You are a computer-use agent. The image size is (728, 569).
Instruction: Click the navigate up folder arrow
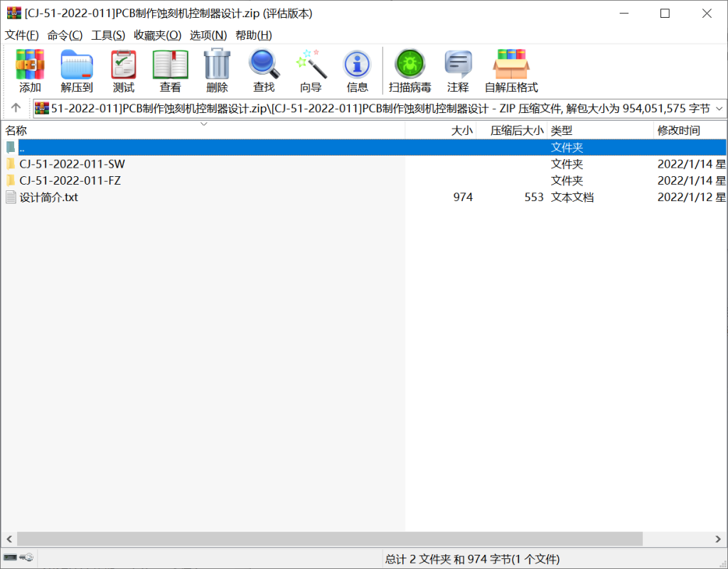point(15,108)
